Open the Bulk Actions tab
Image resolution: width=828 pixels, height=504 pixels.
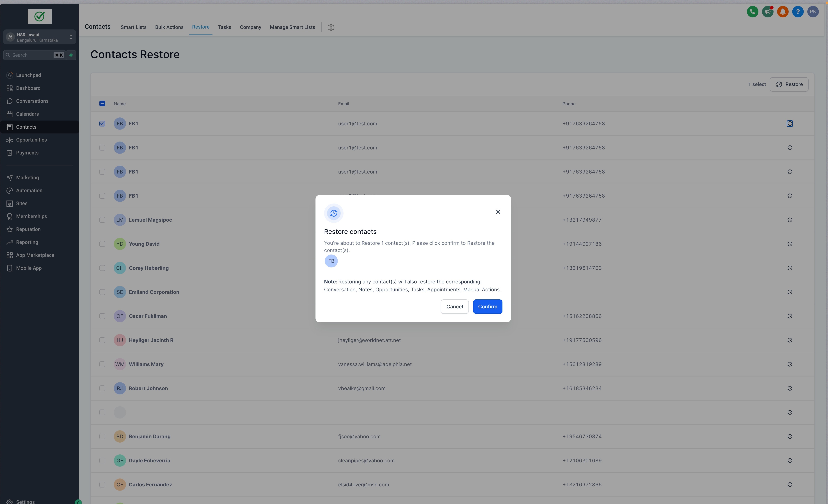click(x=169, y=27)
